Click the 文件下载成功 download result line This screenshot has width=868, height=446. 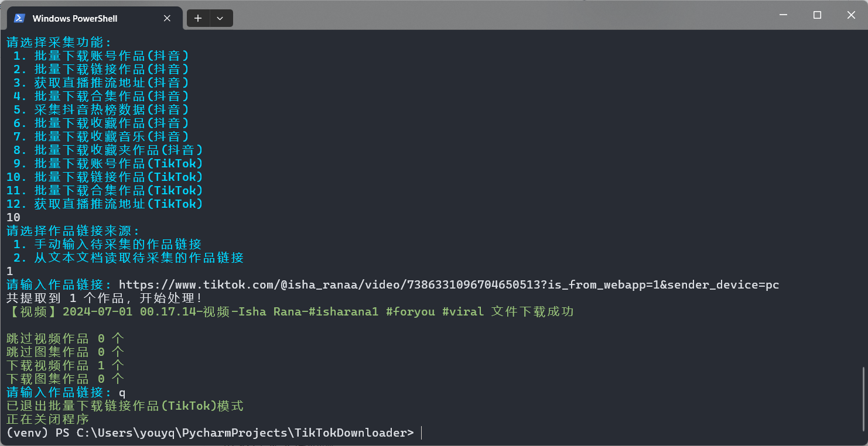pyautogui.click(x=290, y=311)
